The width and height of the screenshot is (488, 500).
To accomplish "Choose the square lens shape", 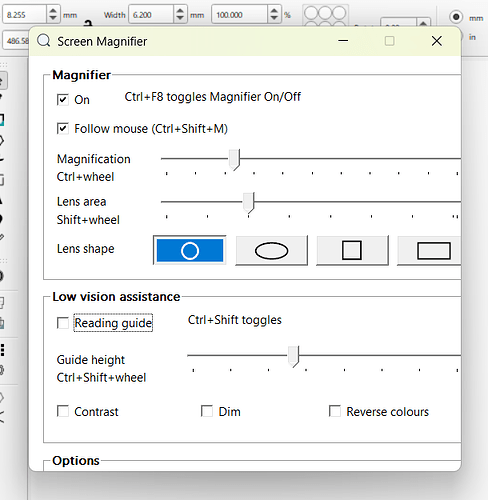I will coord(352,250).
